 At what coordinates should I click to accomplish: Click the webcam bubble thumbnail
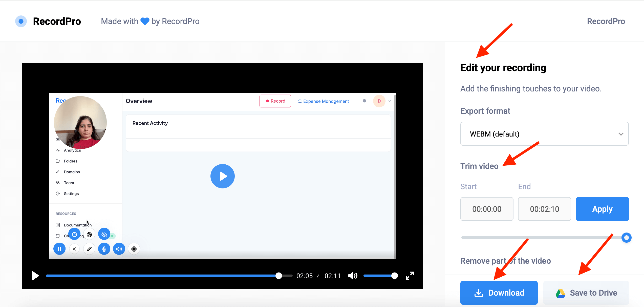point(80,123)
